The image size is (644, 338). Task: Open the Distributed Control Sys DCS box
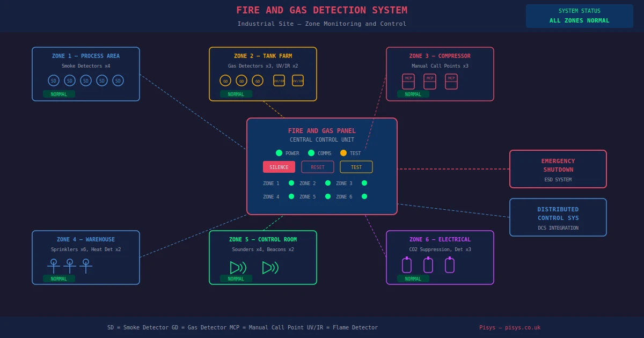[x=558, y=217]
